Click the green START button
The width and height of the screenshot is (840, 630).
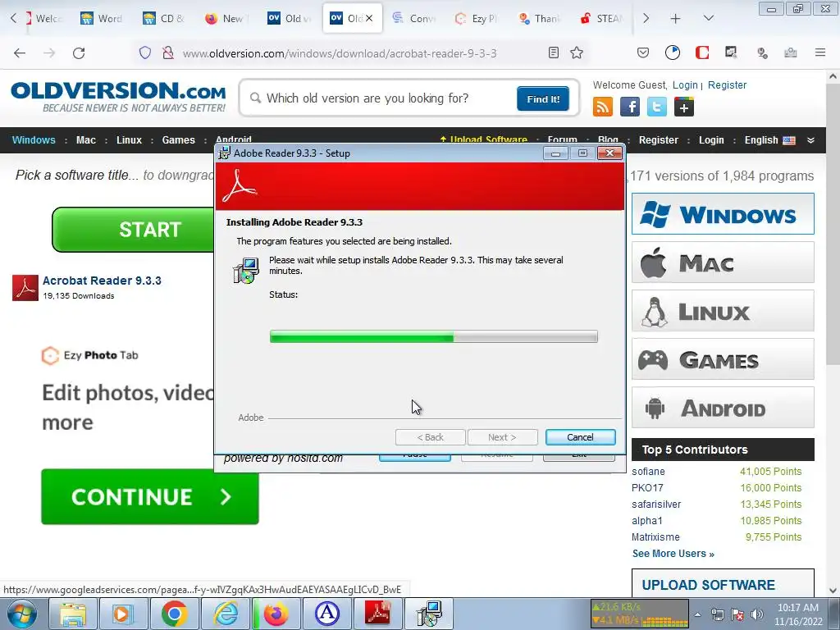point(134,230)
